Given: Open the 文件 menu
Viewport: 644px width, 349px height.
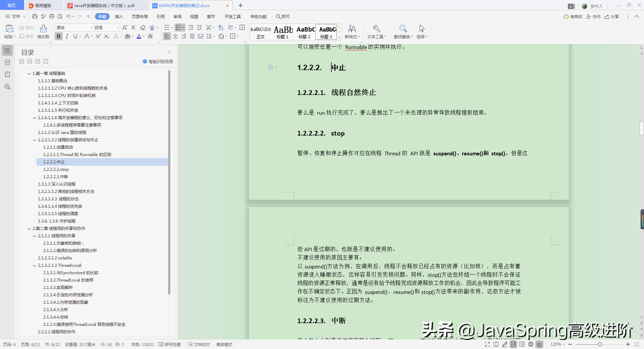Looking at the screenshot, I should [x=16, y=16].
